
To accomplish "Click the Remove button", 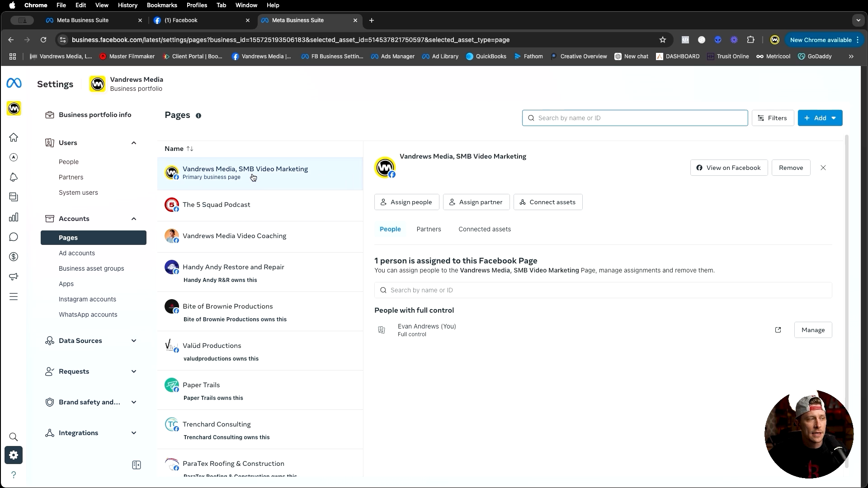I will [791, 168].
